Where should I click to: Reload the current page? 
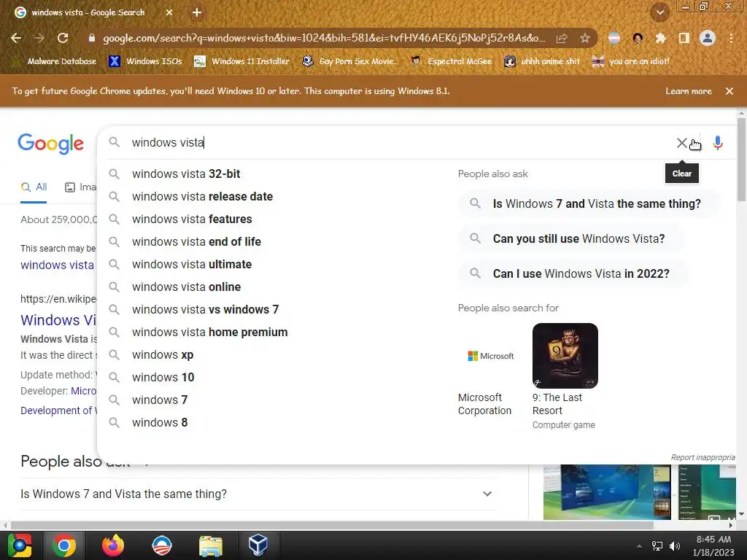[x=63, y=38]
